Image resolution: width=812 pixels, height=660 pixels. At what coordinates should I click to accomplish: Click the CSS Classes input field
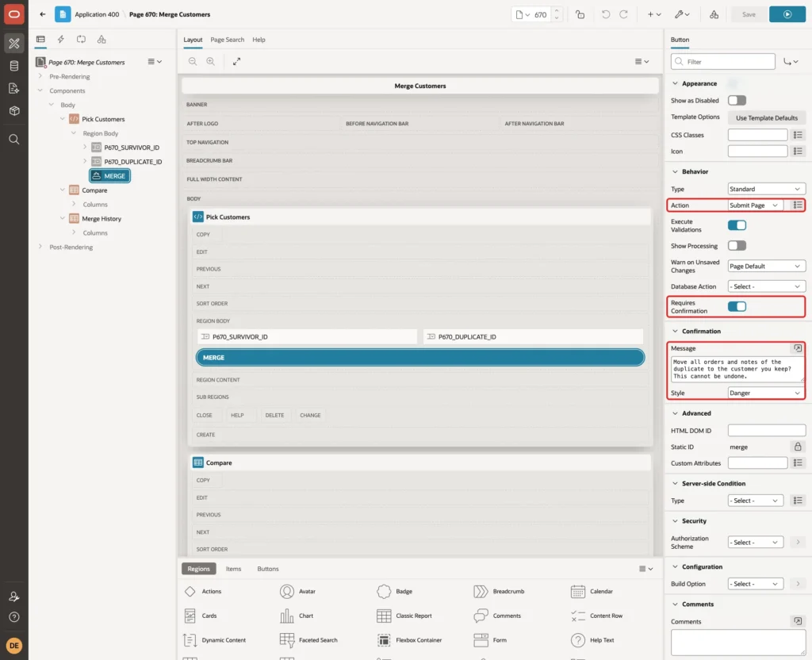click(x=757, y=135)
